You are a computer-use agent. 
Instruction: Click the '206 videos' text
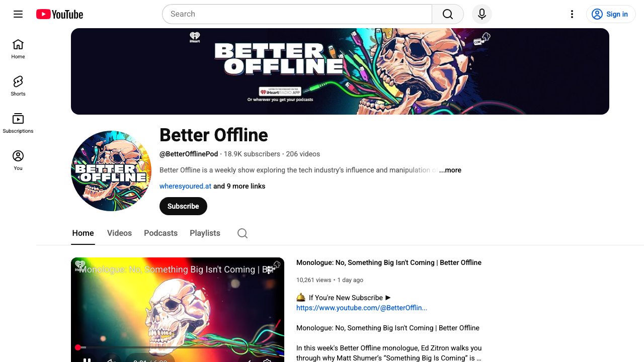point(303,154)
